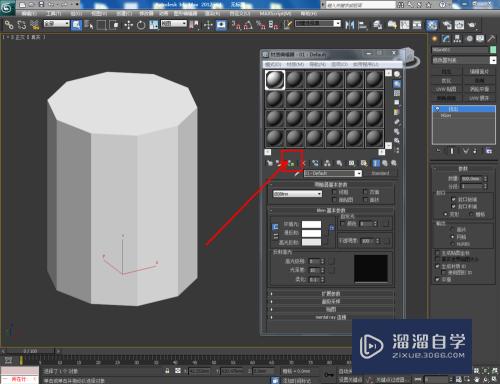Click the Unlink Selection tool
Screen dimensions: 500x384
22,25
